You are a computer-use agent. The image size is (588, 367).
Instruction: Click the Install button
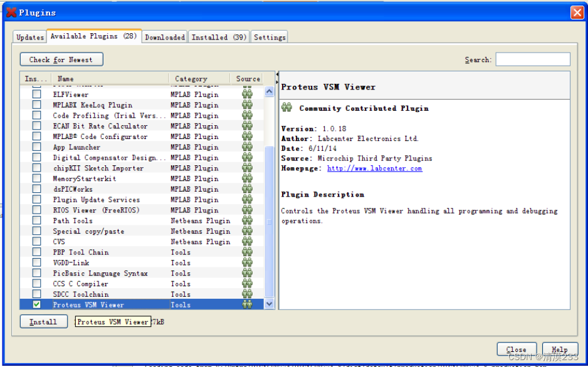(43, 322)
